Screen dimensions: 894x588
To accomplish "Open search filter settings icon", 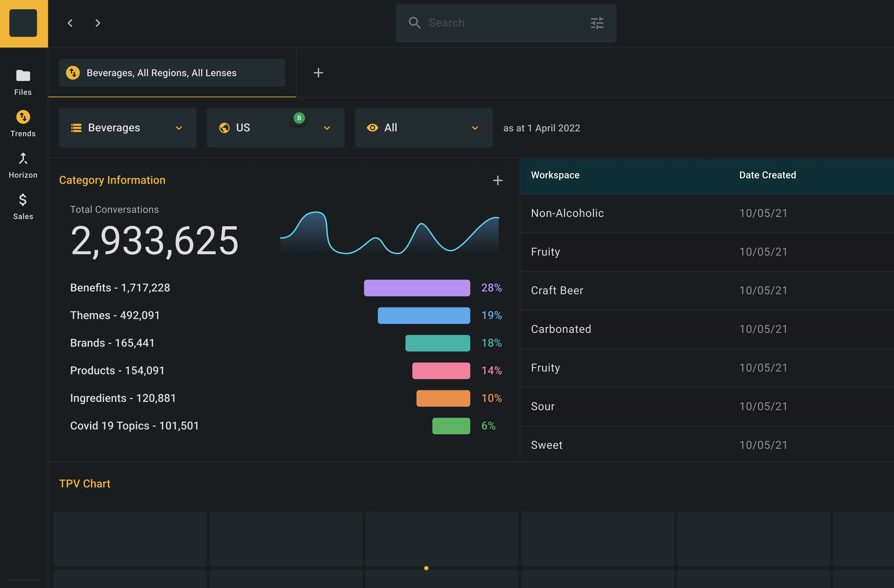I will tap(597, 23).
